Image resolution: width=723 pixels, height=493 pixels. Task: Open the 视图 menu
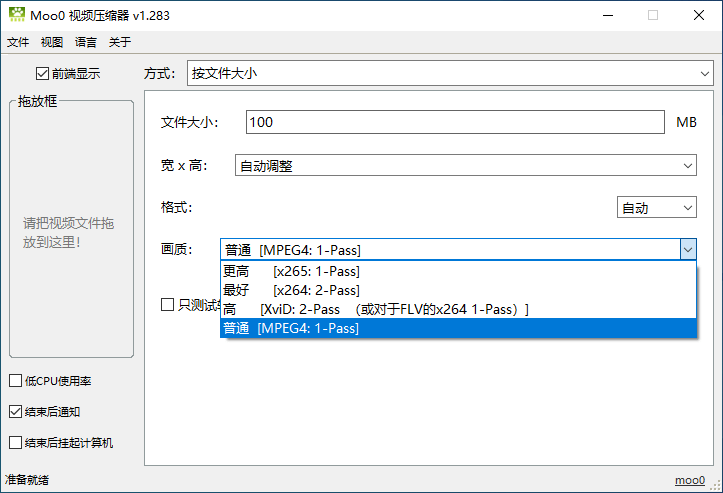coord(52,42)
